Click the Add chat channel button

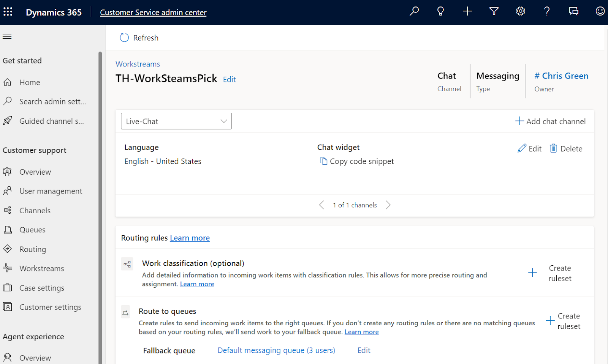550,121
